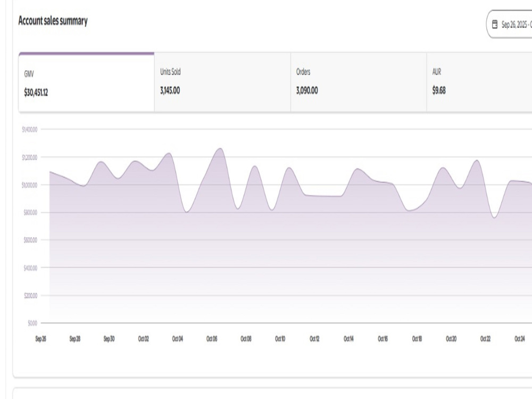Screen dimensions: 532x399
Task: Click the chart's highest peak above Oct 06
Action: click(221, 148)
